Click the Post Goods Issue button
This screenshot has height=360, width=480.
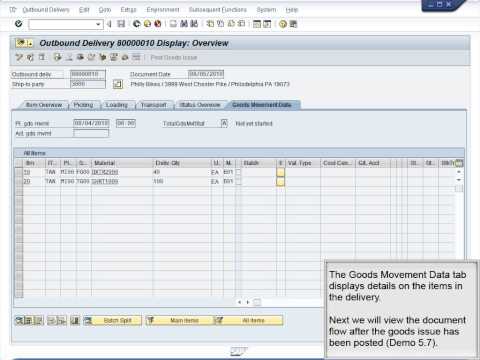click(174, 58)
